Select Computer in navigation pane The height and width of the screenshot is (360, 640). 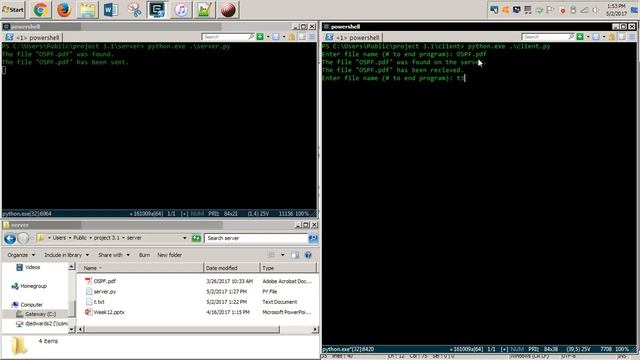click(31, 305)
